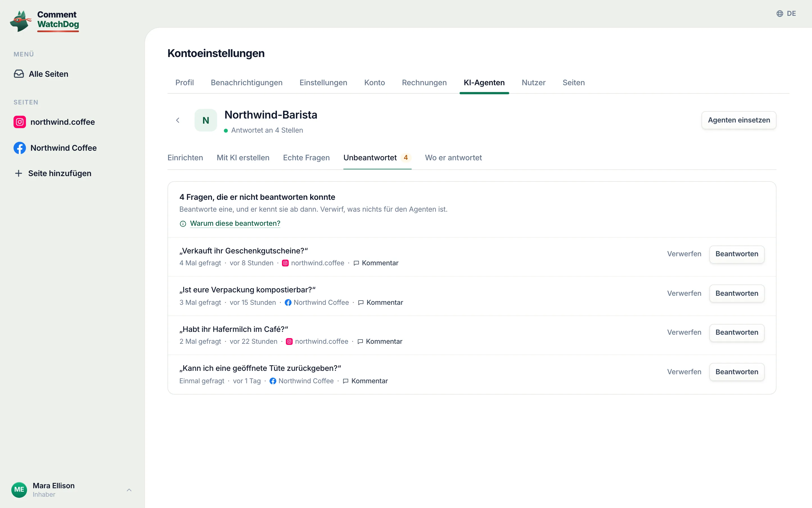
Task: Click Instagram icon in Hafermilch question row
Action: [289, 342]
